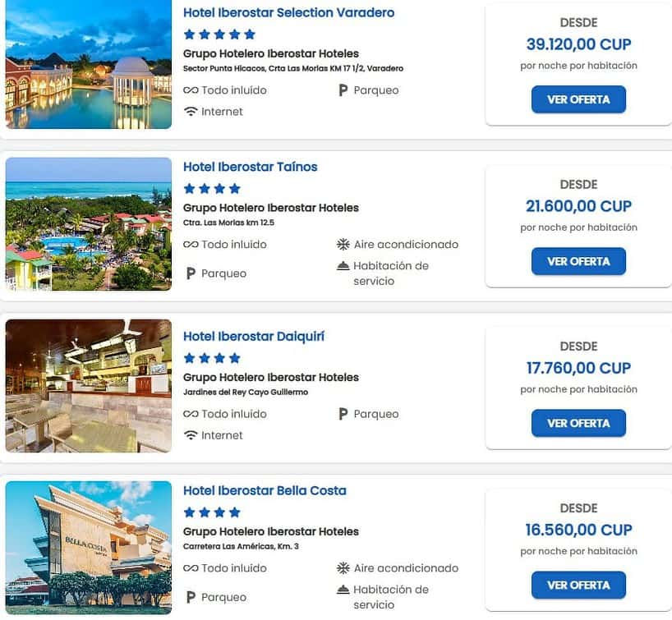Open the Hotel Iberostar Daiquirí title link
Image resolution: width=672 pixels, height=620 pixels.
(x=254, y=337)
